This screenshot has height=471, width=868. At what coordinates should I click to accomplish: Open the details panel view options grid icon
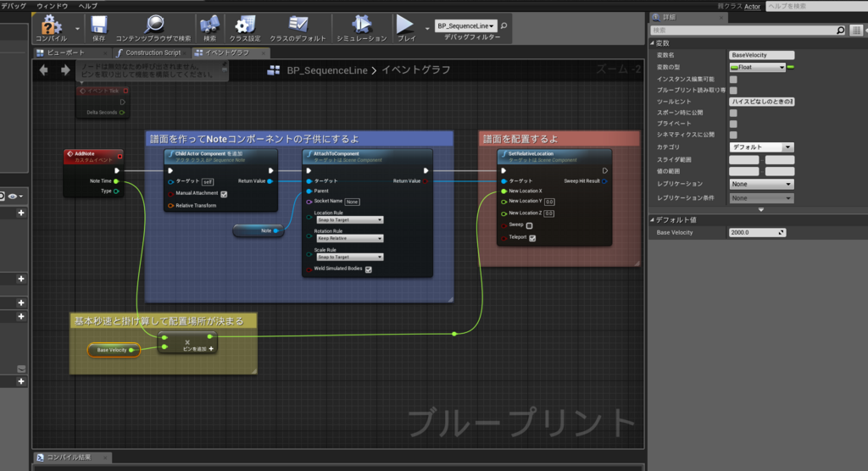pyautogui.click(x=856, y=30)
